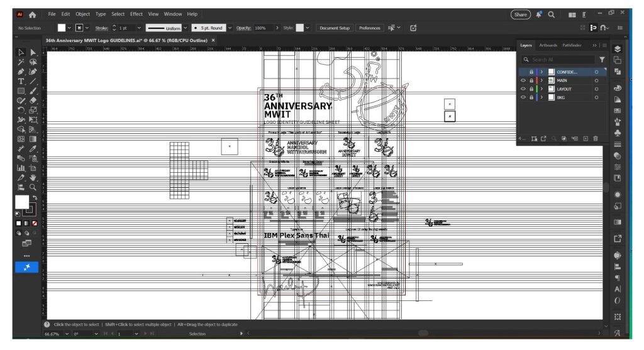
Task: Choose the Direct Selection tool
Action: point(33,52)
